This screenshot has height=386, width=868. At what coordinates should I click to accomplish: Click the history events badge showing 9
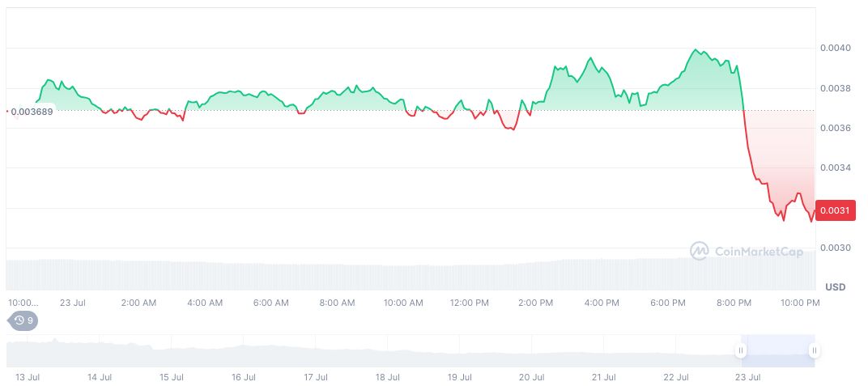pos(23,320)
